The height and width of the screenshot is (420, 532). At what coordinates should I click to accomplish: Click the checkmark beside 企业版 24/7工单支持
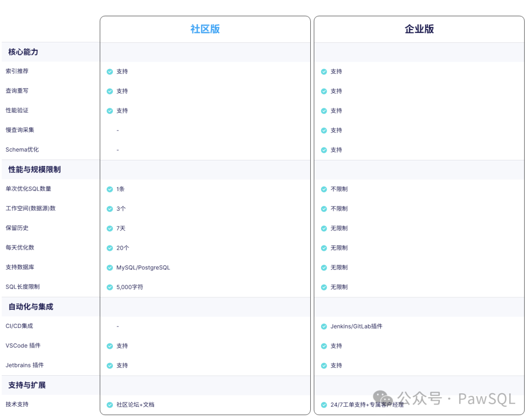click(x=324, y=405)
